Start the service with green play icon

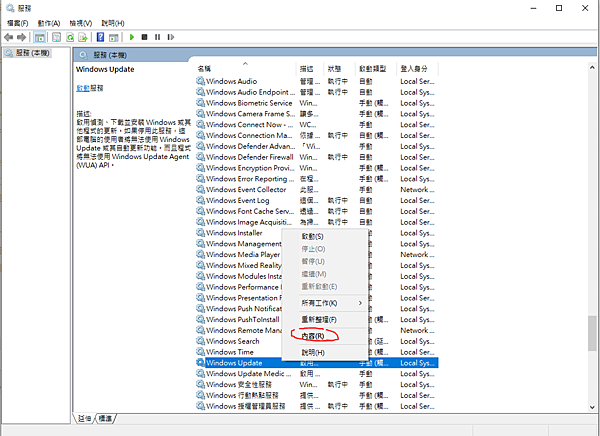132,37
